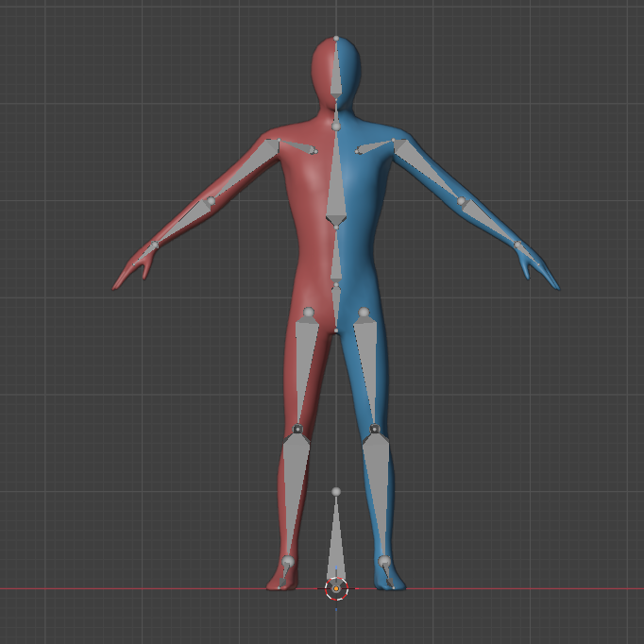
Task: Select the clavicle bone on the red side
Action: (x=297, y=145)
